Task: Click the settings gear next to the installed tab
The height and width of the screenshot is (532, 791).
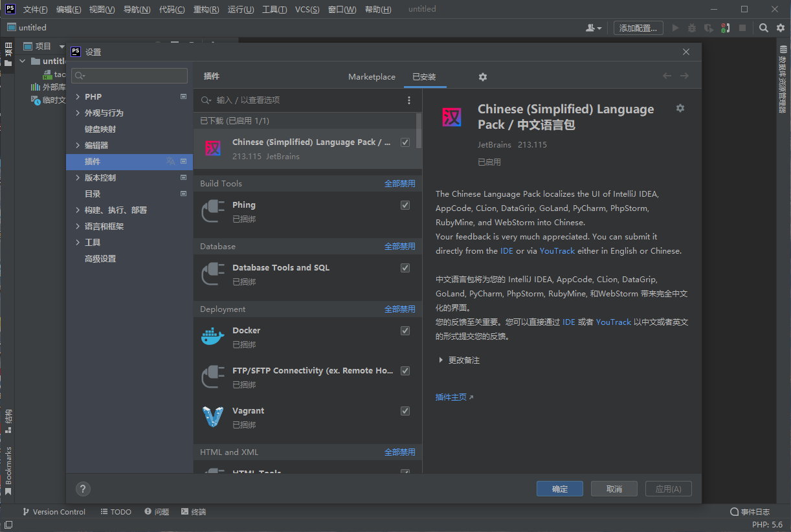Action: pyautogui.click(x=482, y=77)
